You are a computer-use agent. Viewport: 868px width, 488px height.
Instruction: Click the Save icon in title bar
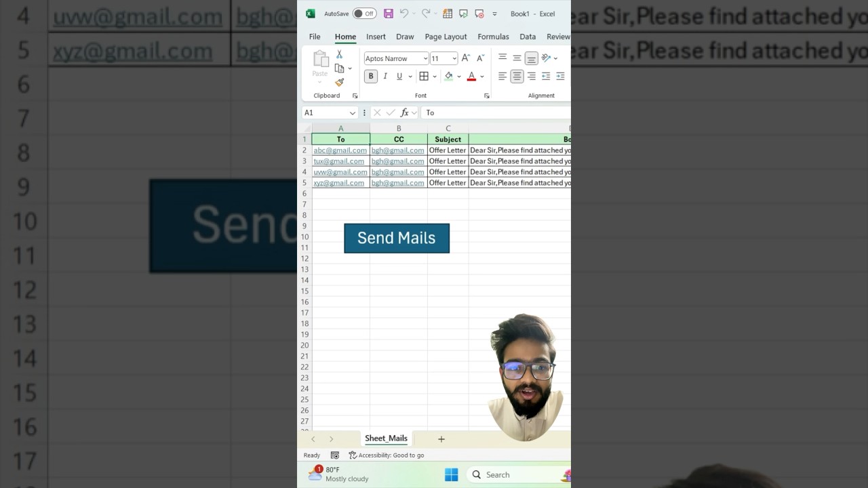389,14
